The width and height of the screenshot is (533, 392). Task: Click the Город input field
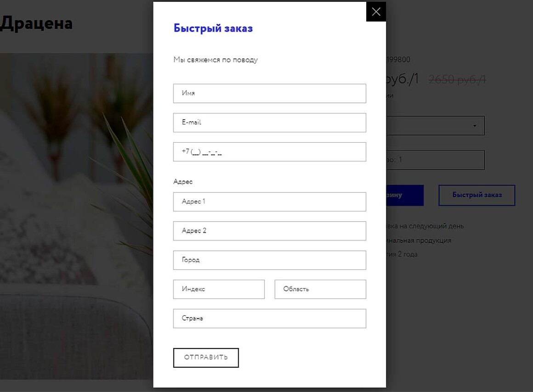[x=270, y=260]
